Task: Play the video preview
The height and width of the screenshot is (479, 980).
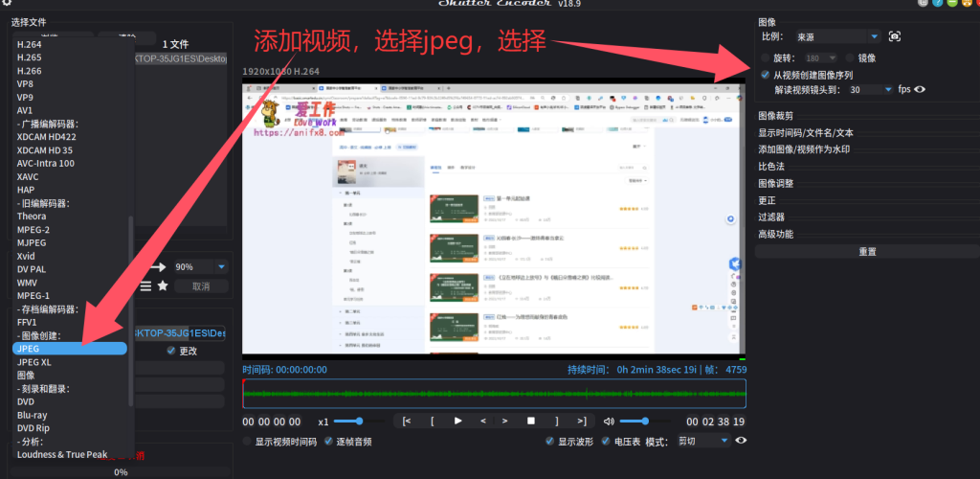Action: coord(457,421)
